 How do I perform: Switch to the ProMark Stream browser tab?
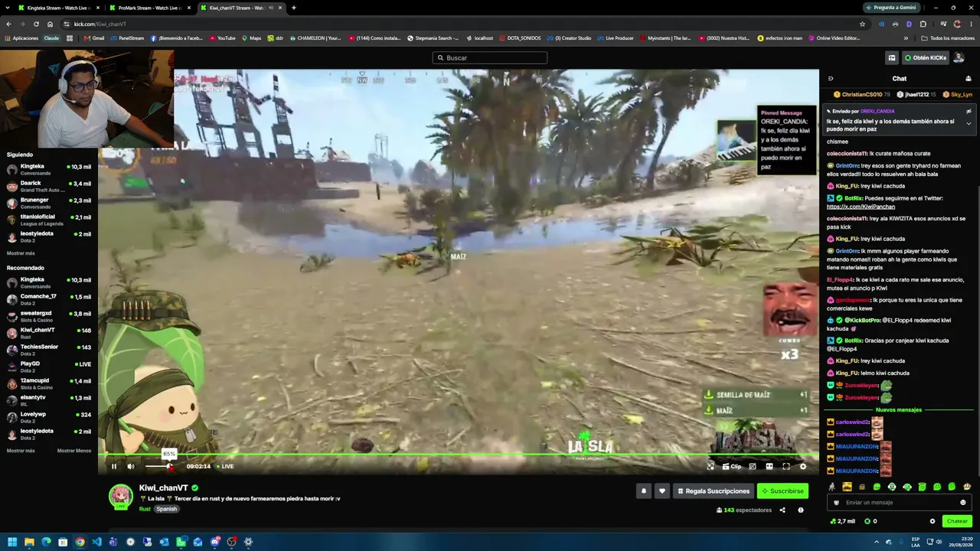149,8
